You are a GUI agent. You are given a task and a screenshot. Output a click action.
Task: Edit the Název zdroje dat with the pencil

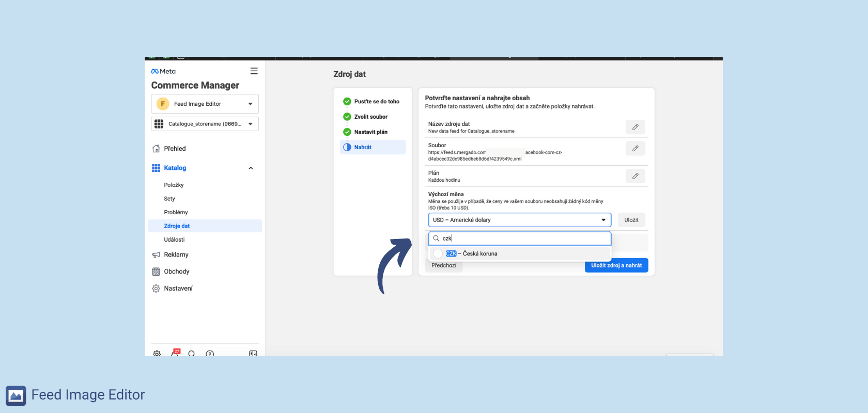[635, 127]
